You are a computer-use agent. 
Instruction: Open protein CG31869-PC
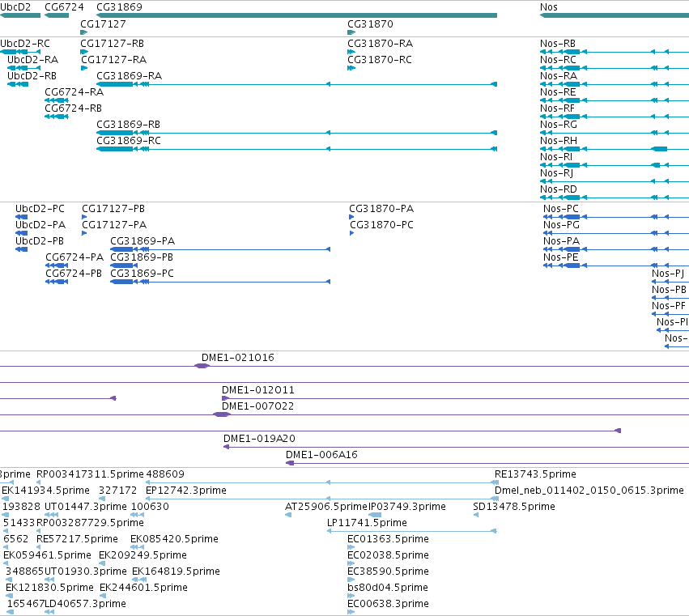[x=142, y=274]
